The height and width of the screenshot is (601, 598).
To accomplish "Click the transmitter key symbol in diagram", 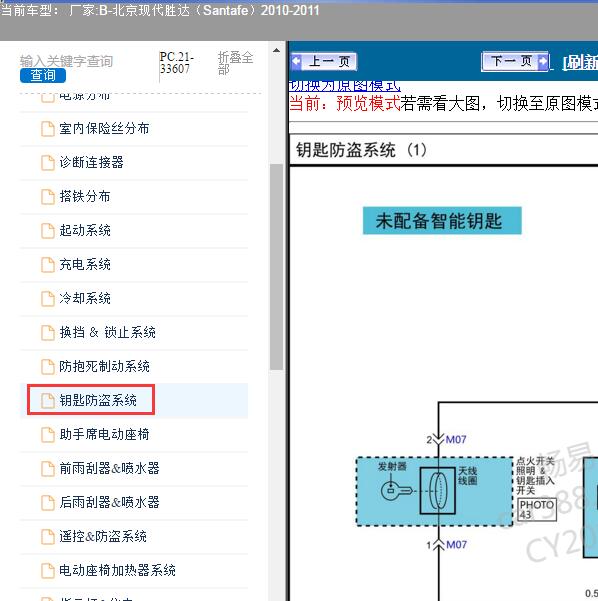I will (397, 490).
